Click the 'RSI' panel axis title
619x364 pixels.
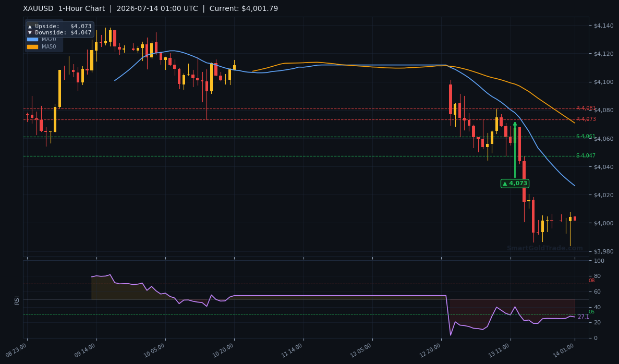point(17,300)
